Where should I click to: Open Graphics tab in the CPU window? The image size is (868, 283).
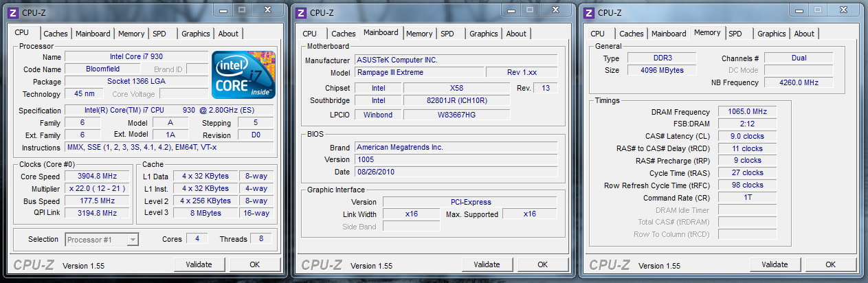196,34
